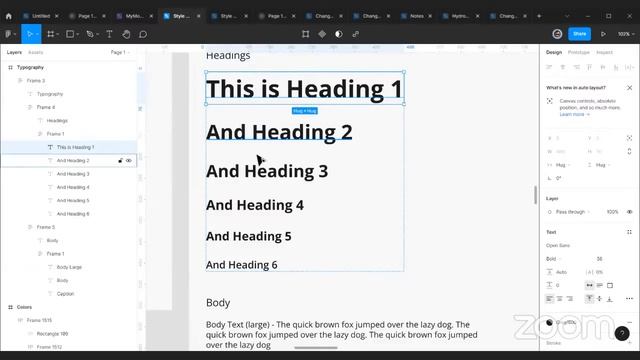Click the Align top icon
The image size is (640, 360).
(x=589, y=67)
